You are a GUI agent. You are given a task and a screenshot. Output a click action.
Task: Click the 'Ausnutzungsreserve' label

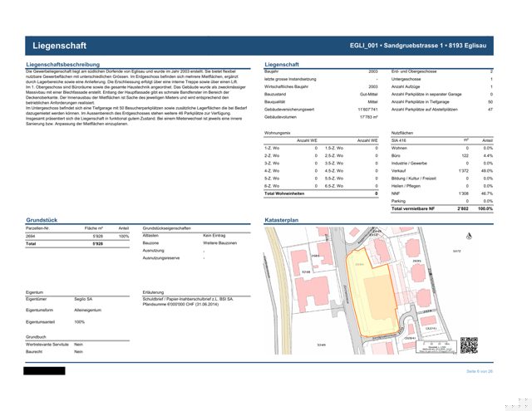(161, 258)
